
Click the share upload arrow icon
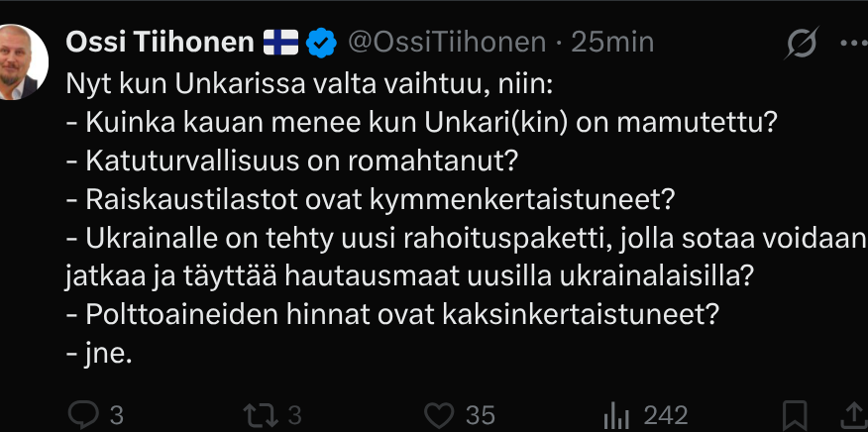[855, 413]
